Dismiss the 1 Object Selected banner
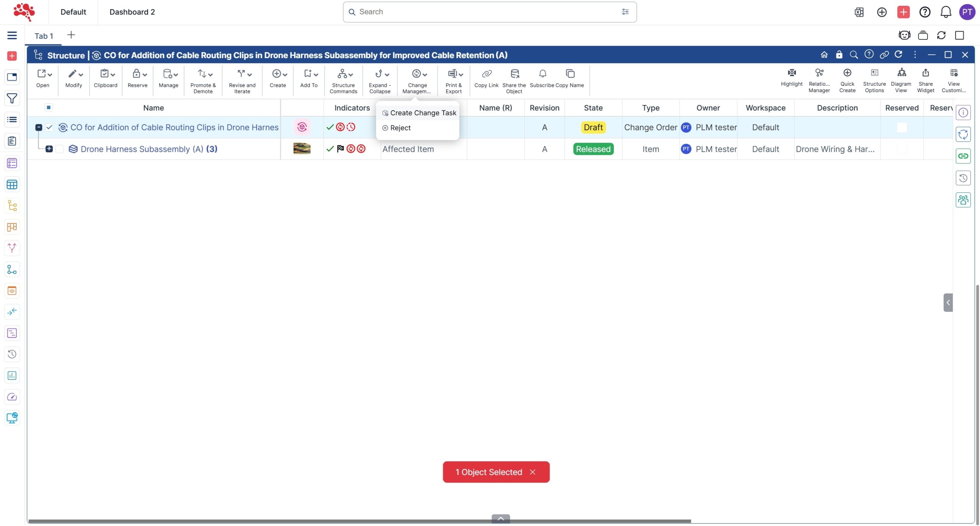This screenshot has height=526, width=980. pos(532,472)
